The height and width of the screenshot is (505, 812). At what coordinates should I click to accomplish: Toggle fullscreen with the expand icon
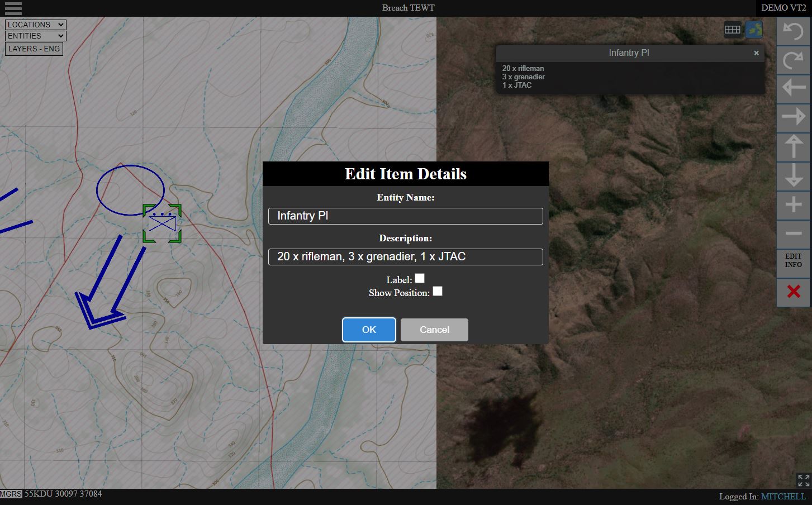tap(803, 480)
